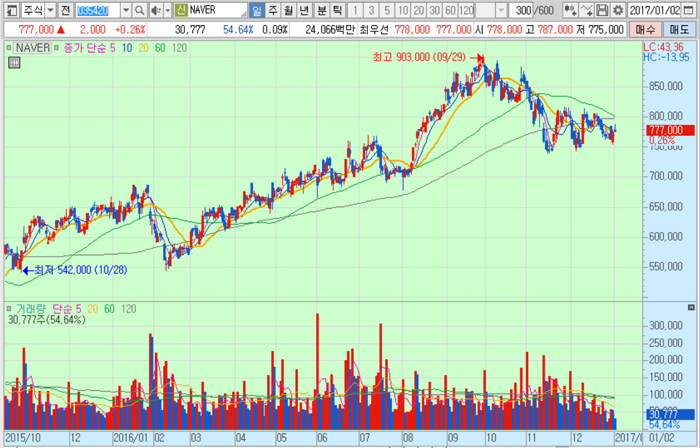Click the save chart floppy icon
This screenshot has width=700, height=448.
(602, 10)
